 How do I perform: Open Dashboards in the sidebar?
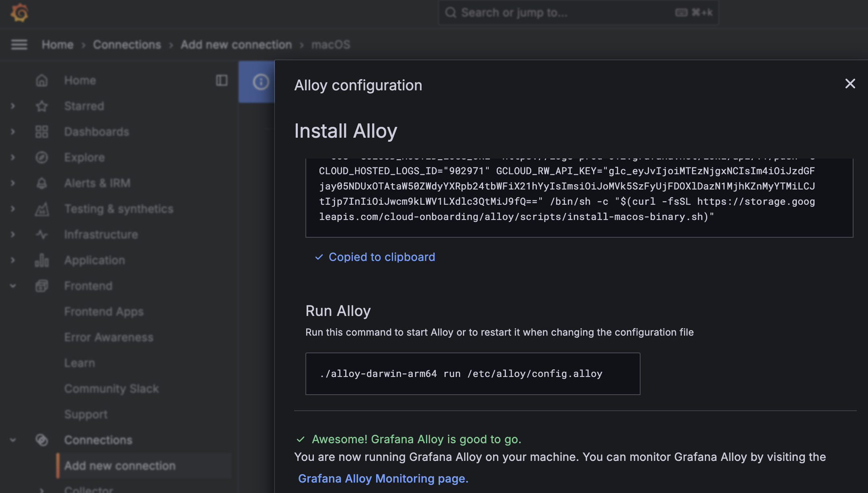(x=96, y=132)
